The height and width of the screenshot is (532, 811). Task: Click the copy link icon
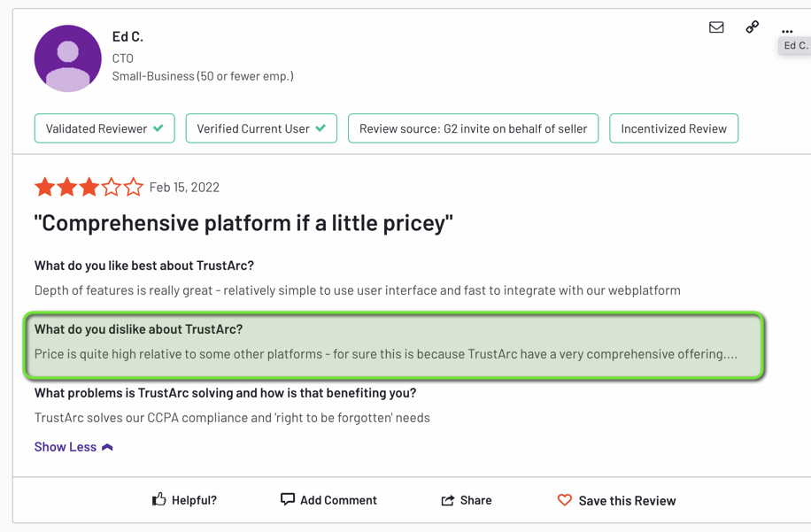click(752, 27)
